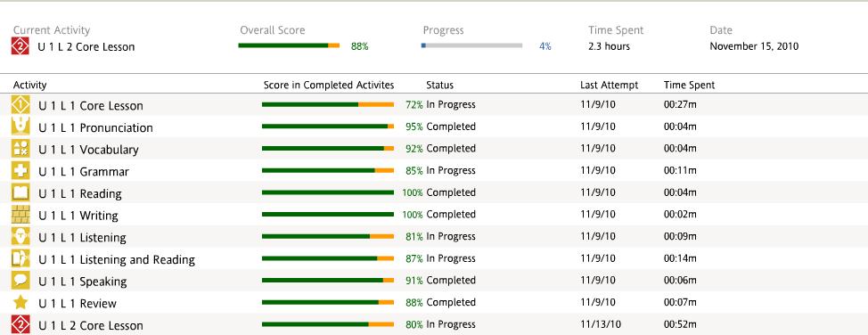Image resolution: width=868 pixels, height=335 pixels.
Task: Click the U 1 L 1 Core Lesson icon
Action: 20,104
